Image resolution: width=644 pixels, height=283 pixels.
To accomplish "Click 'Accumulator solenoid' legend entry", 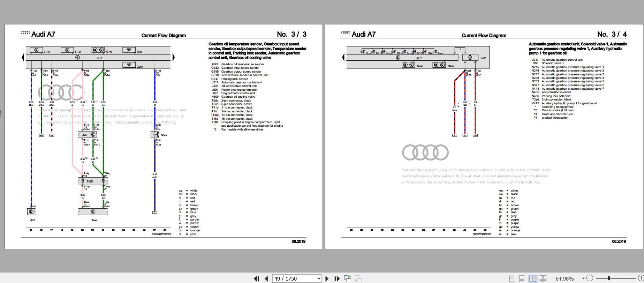I will (556, 92).
